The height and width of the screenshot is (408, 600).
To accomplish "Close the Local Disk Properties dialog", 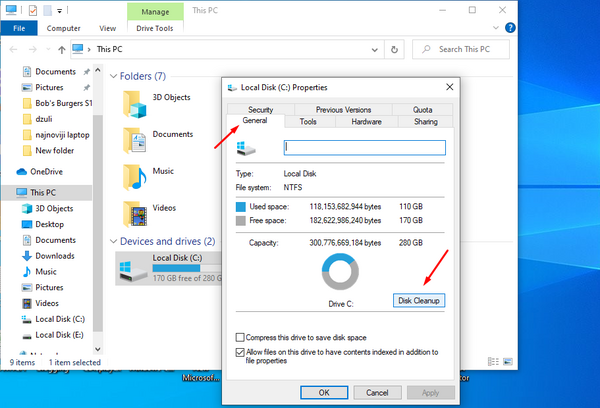I will (x=450, y=87).
